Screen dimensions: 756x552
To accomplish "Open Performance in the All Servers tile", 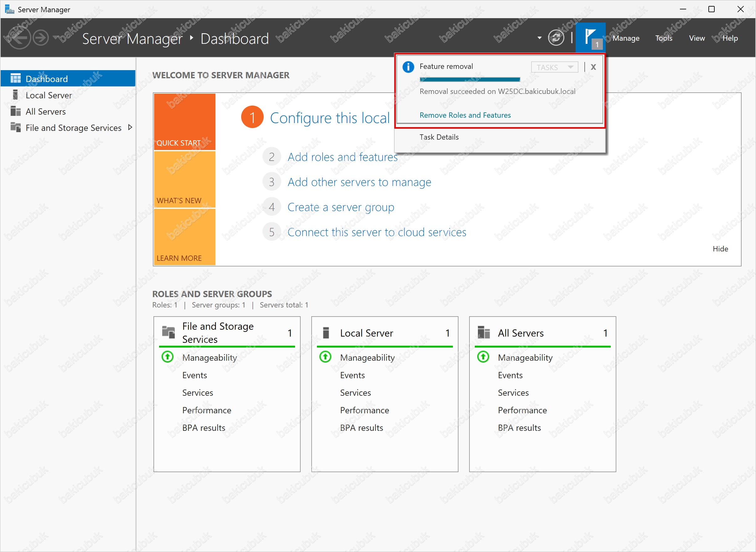I will coord(522,410).
